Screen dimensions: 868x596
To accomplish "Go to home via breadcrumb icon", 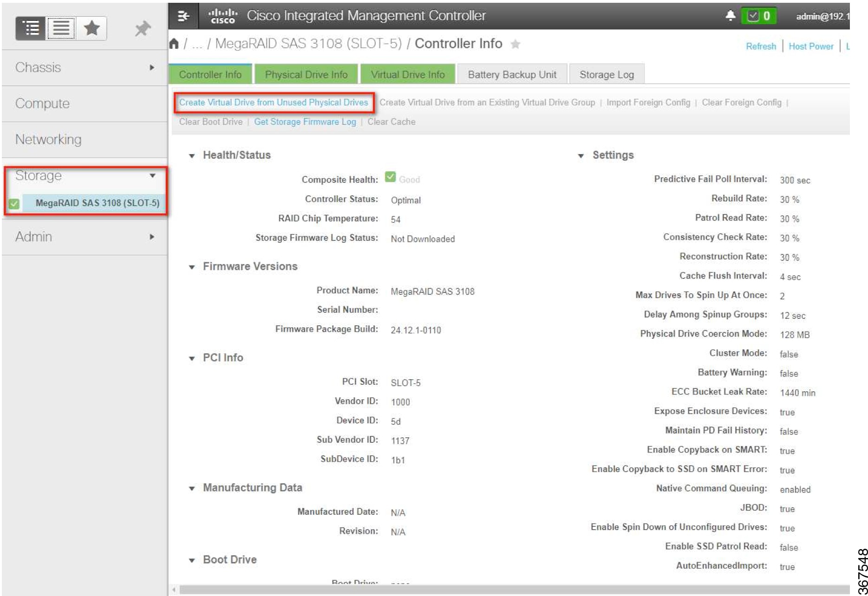I will tap(174, 44).
